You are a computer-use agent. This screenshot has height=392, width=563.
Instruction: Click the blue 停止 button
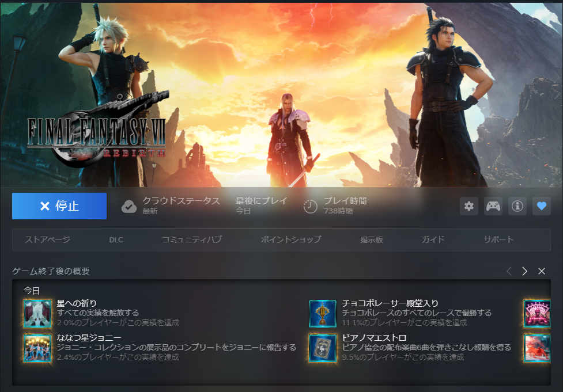coord(59,206)
